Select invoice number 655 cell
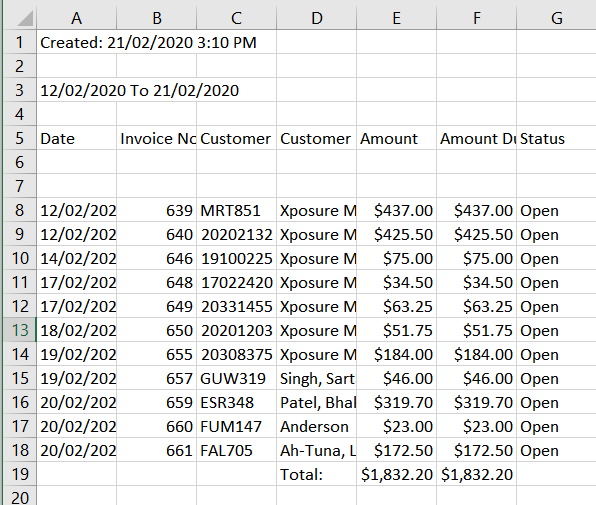The width and height of the screenshot is (596, 505). (157, 354)
